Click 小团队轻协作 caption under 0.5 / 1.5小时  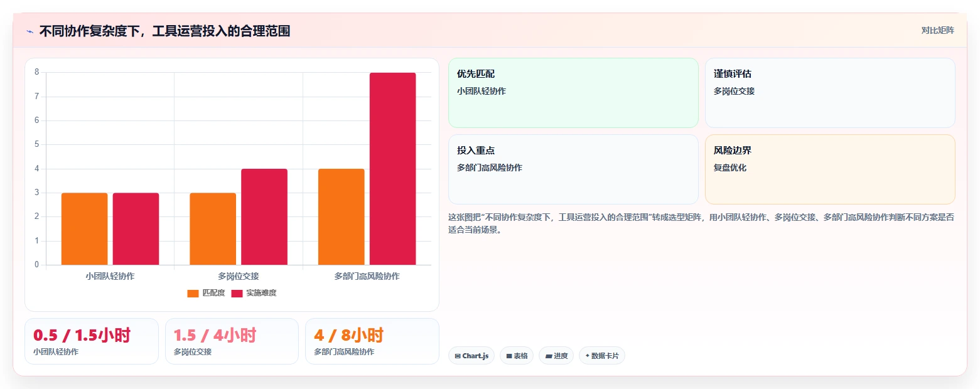56,352
